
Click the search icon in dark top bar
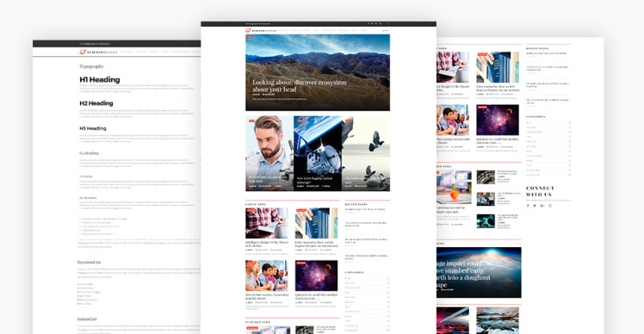pyautogui.click(x=388, y=24)
